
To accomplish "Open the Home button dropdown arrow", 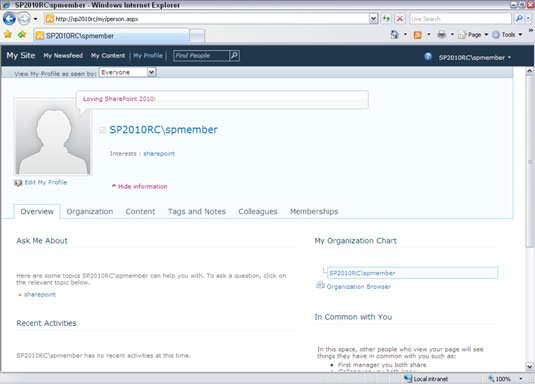I will click(x=405, y=34).
